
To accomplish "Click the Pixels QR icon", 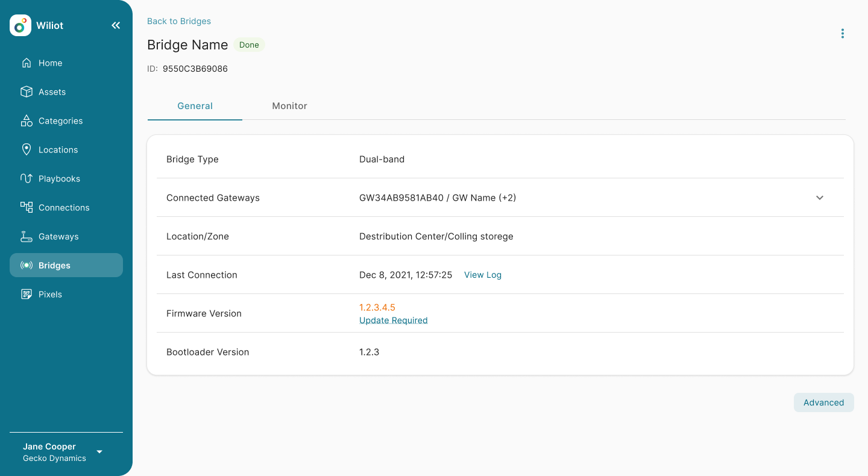I will pyautogui.click(x=27, y=294).
